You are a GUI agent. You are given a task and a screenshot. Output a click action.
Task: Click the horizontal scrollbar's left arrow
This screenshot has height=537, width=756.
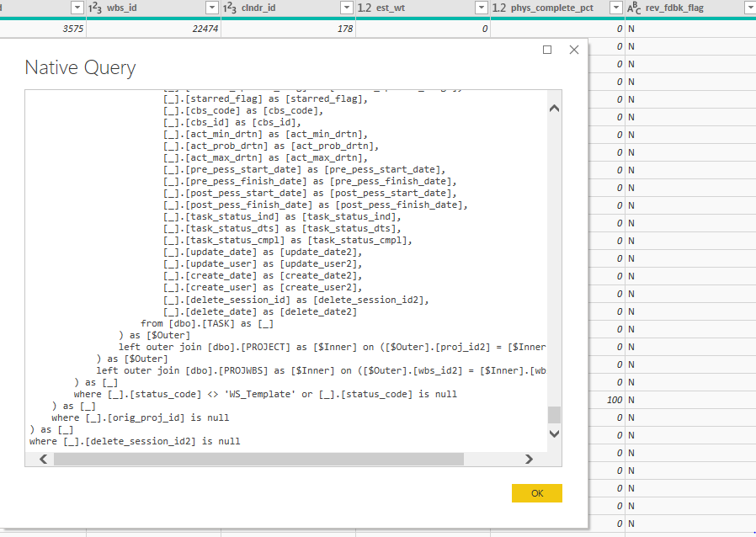pos(42,460)
